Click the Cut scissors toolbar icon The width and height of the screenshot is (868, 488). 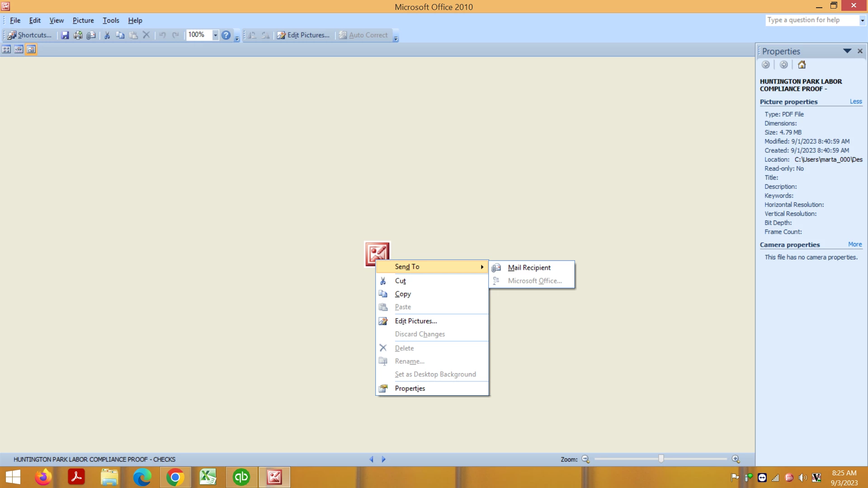tap(107, 35)
